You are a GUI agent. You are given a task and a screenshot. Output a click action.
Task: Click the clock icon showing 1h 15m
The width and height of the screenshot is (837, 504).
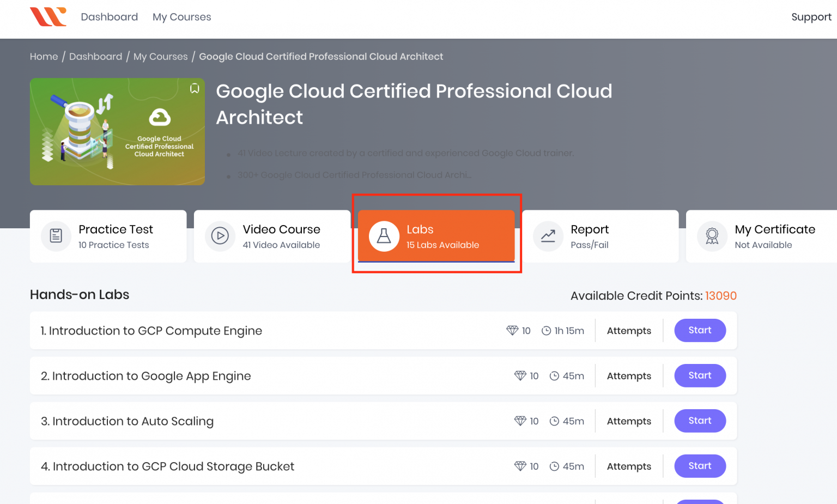coord(546,330)
